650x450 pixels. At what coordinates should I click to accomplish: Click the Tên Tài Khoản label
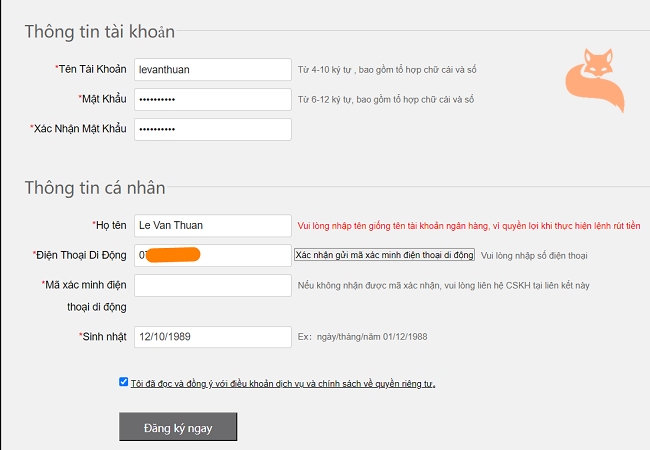point(91,69)
